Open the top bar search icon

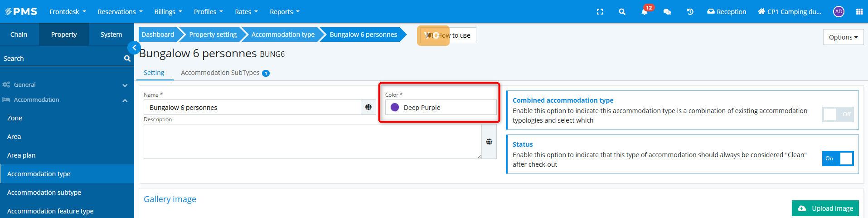tap(622, 12)
